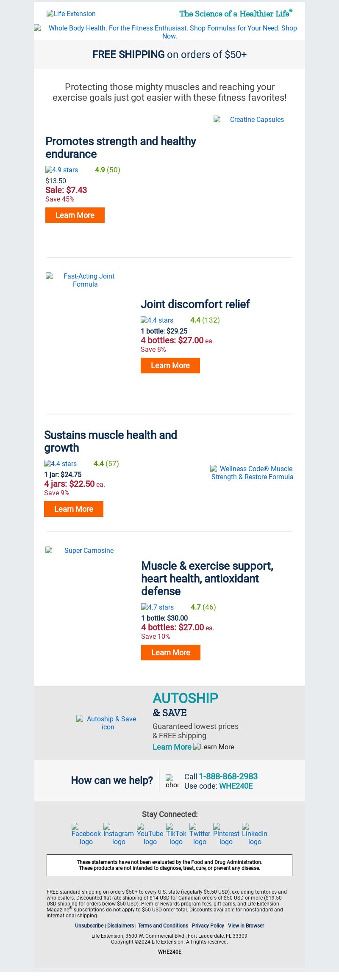Image resolution: width=339 pixels, height=980 pixels.
Task: Open the Privacy Policy link
Action: click(208, 925)
